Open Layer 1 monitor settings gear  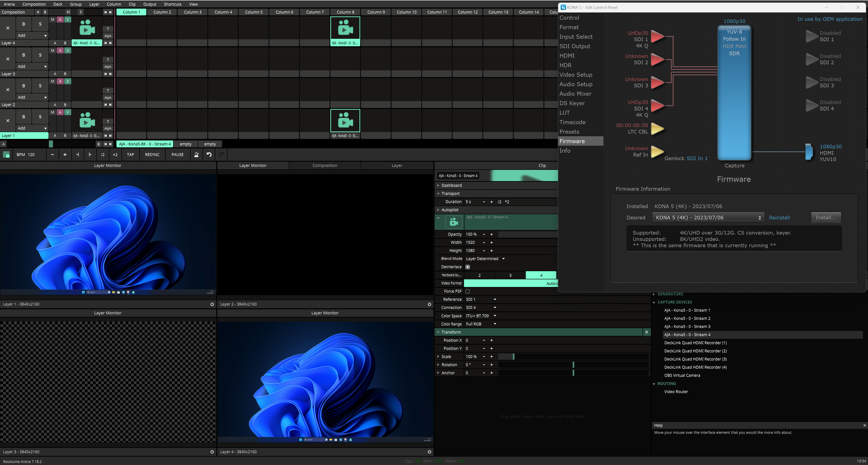(x=212, y=304)
